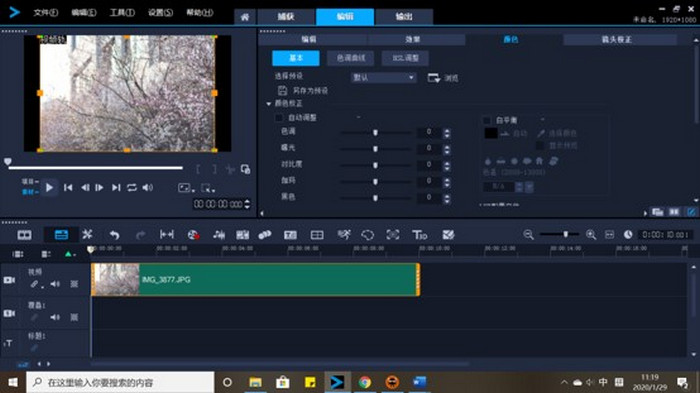Image resolution: width=700 pixels, height=393 pixels.
Task: Open the Tools menu
Action: (122, 13)
